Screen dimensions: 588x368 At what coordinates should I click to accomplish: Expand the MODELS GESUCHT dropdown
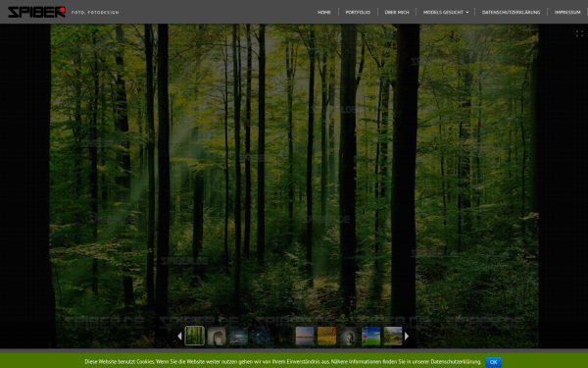coord(446,12)
